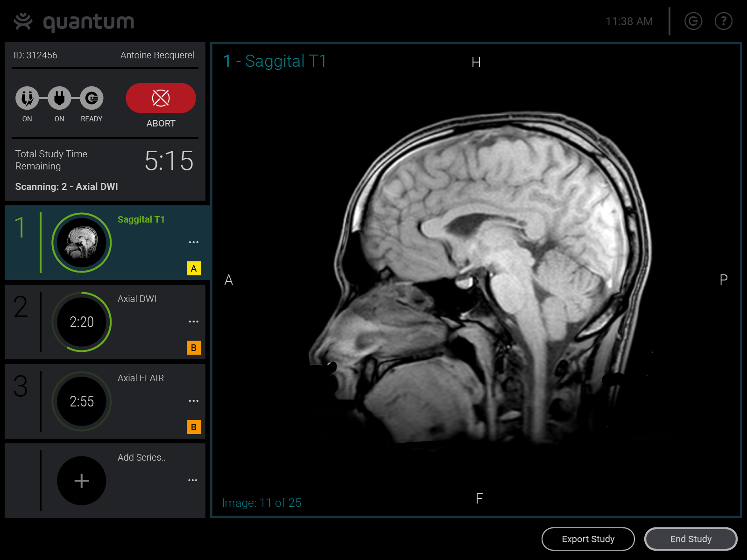Screen dimensions: 747x560
Task: Toggle the orange B tag on Axial FLAIR
Action: [x=193, y=427]
